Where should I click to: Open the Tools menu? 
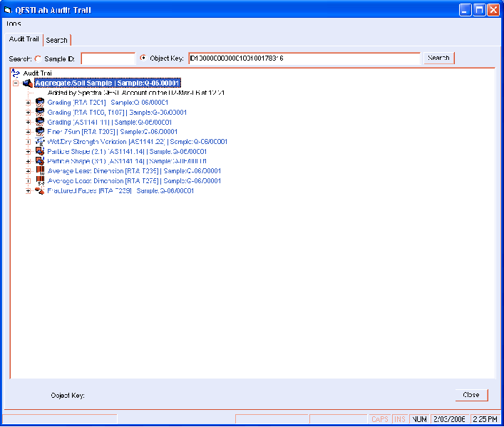click(x=14, y=24)
